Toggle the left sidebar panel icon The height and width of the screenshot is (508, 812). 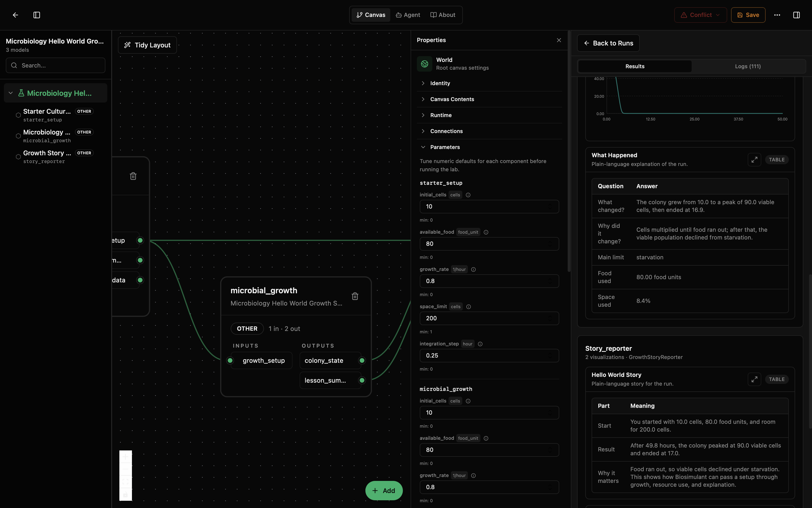(36, 15)
